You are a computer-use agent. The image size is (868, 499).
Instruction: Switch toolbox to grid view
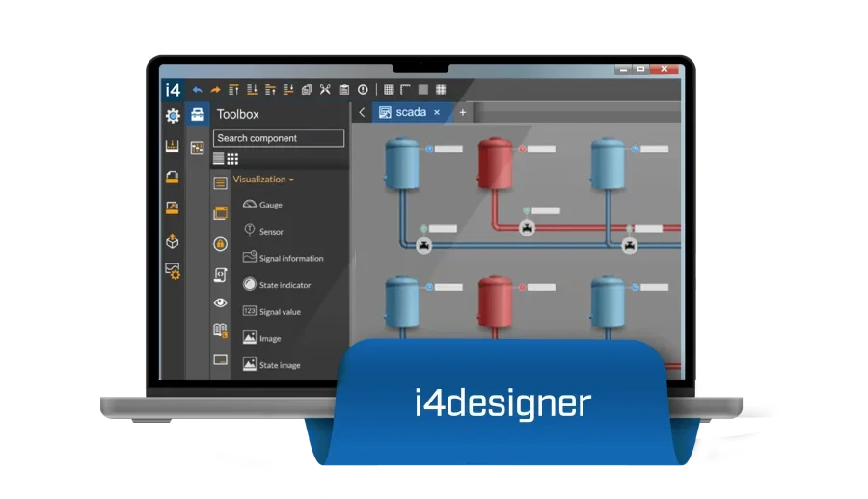tap(232, 159)
